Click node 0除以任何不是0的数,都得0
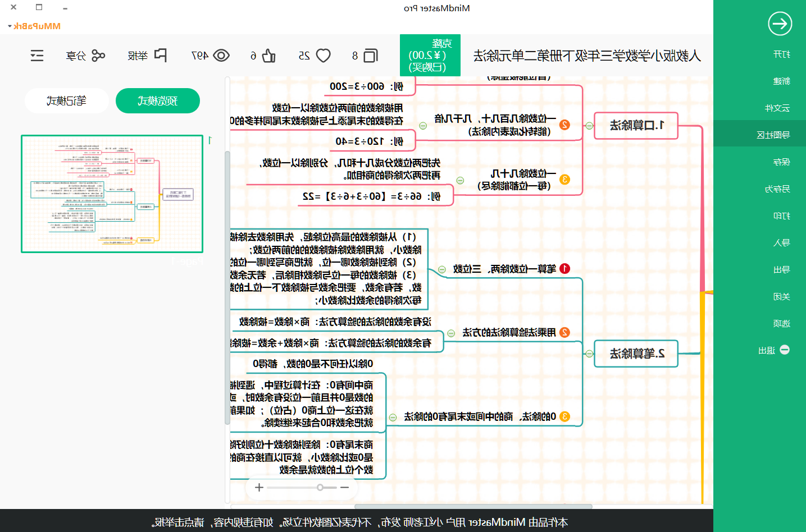Screen dimensions: 806x532 pyautogui.click(x=313, y=363)
